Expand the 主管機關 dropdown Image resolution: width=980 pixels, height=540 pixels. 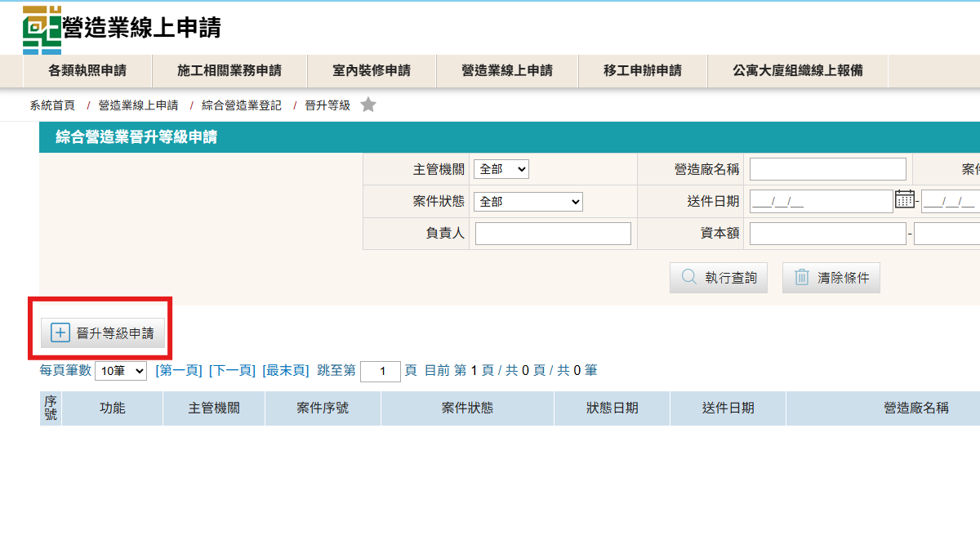point(501,169)
